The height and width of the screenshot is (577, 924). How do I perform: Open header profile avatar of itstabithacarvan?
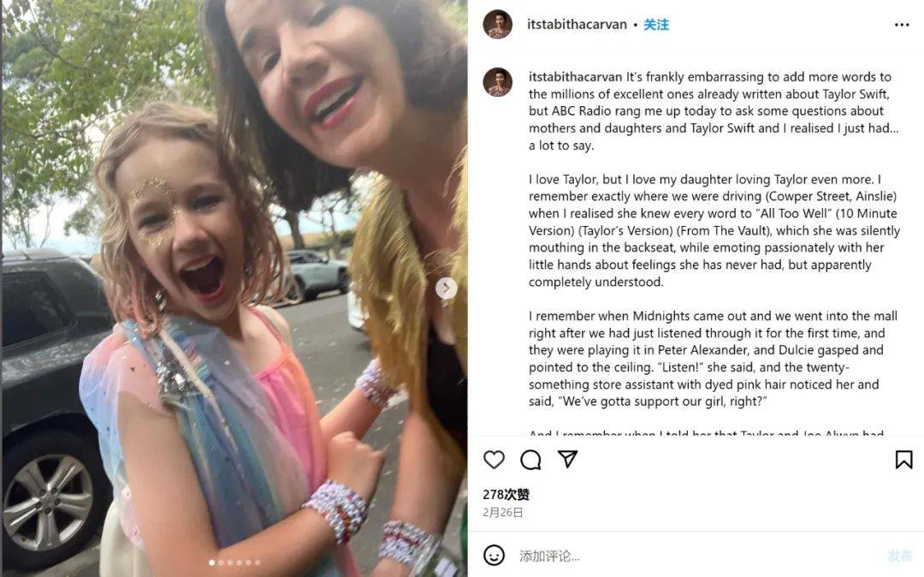pos(498,25)
